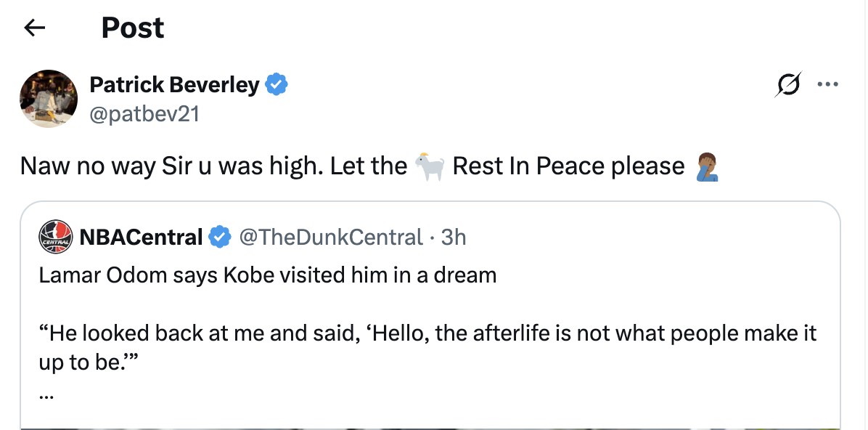Click the "Naw no way Sir" text
Screen dimensions: 868x430
pyautogui.click(x=88, y=166)
